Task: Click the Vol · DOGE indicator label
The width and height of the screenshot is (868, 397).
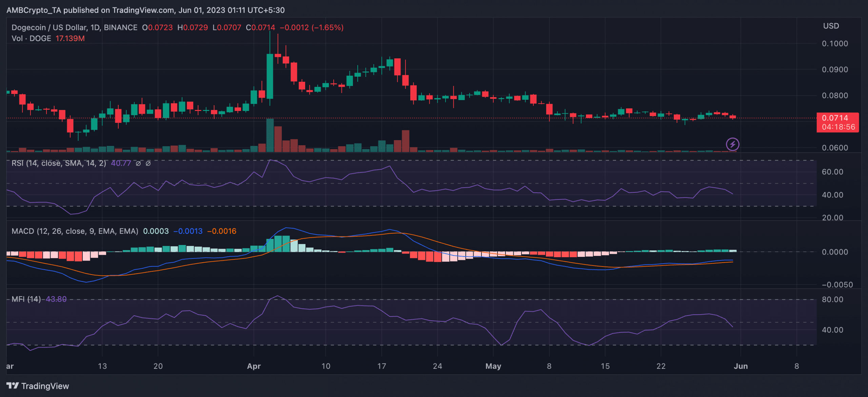Action: pyautogui.click(x=31, y=38)
